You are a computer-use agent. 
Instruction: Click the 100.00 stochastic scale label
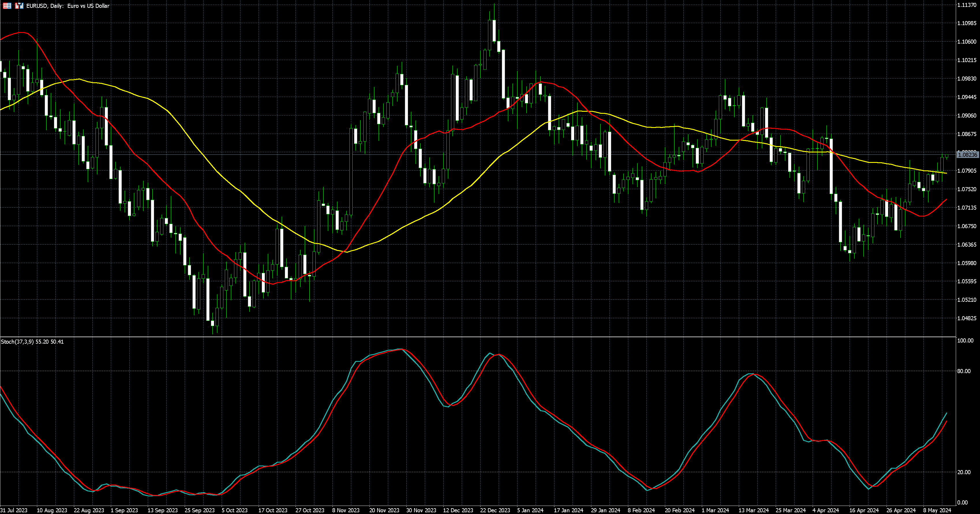coord(965,340)
